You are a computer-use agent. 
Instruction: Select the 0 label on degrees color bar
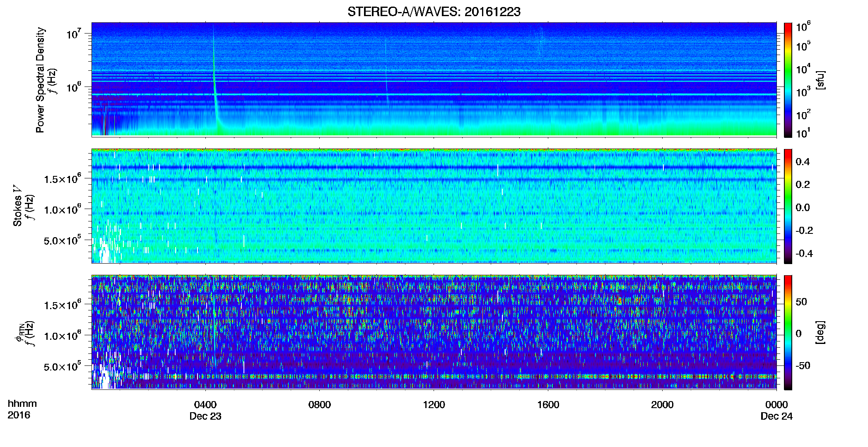[798, 334]
